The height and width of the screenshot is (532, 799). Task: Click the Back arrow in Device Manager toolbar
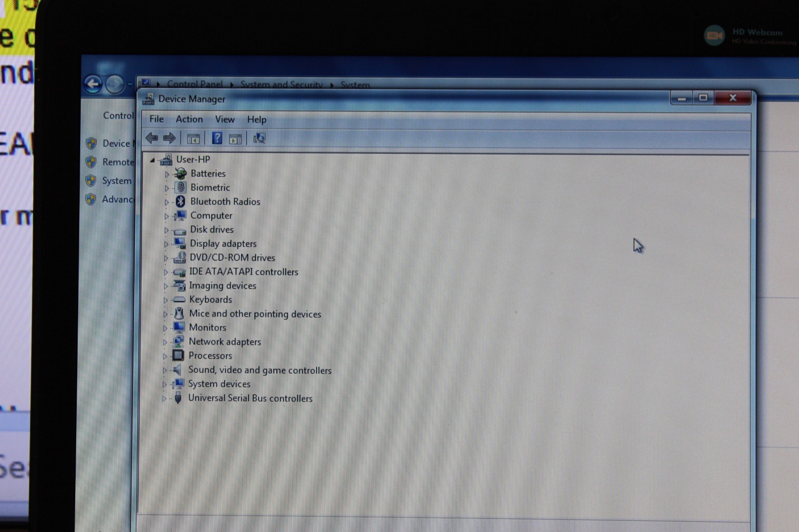(152, 138)
